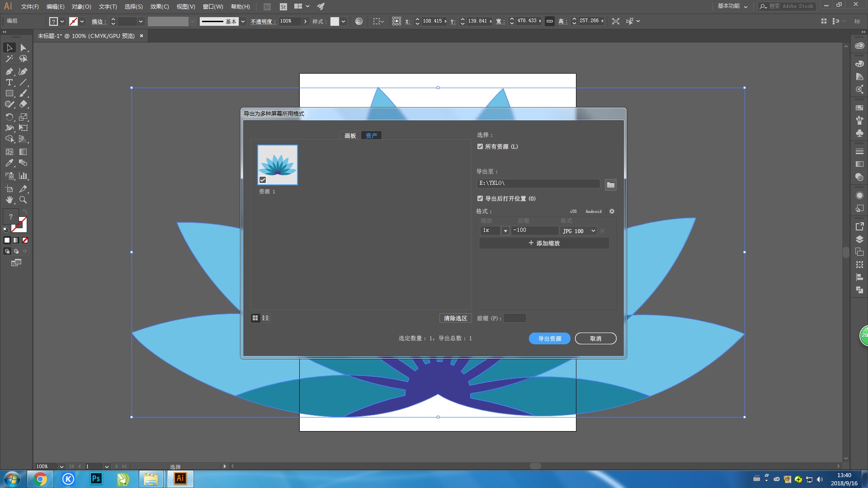The image size is (868, 488).
Task: Click the 清除选区 button
Action: tap(455, 318)
